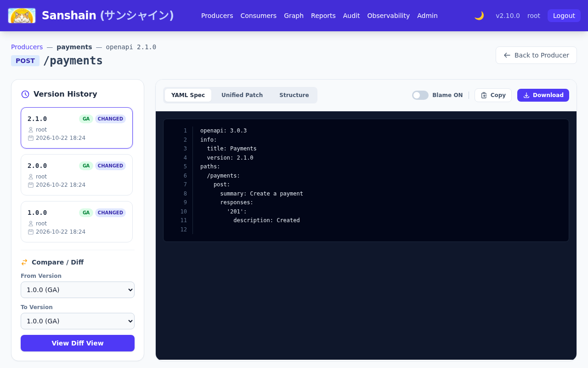The width and height of the screenshot is (588, 368).
Task: Click the 'summary: Create a payment' code line
Action: coord(261,194)
